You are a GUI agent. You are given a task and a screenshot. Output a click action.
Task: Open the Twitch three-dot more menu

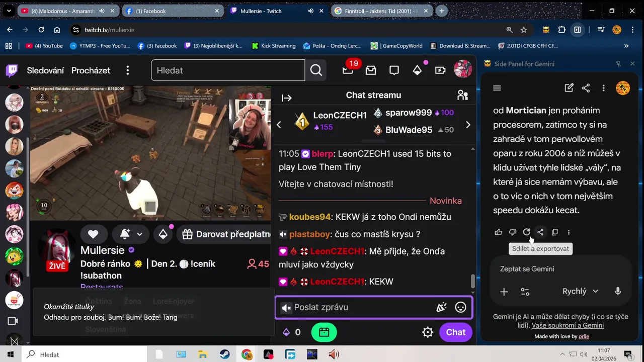(x=128, y=70)
